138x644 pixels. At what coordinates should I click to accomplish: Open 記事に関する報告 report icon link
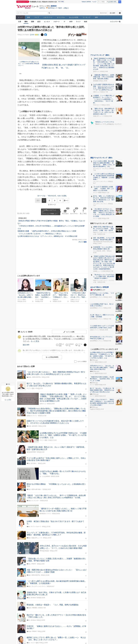pyautogui.click(x=24, y=213)
